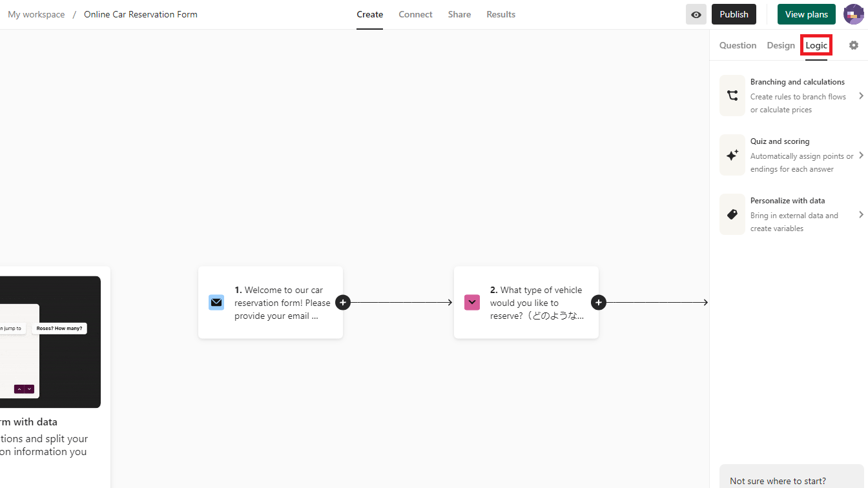The image size is (868, 488).
Task: Open the Question tab in the right panel
Action: tap(738, 45)
